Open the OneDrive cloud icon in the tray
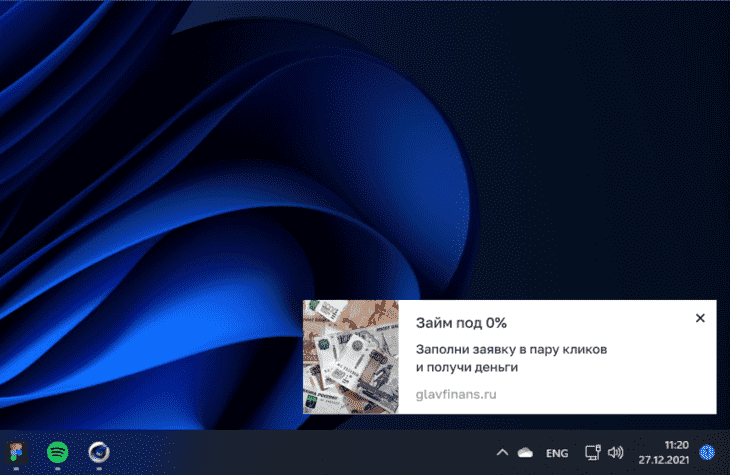 coord(525,452)
